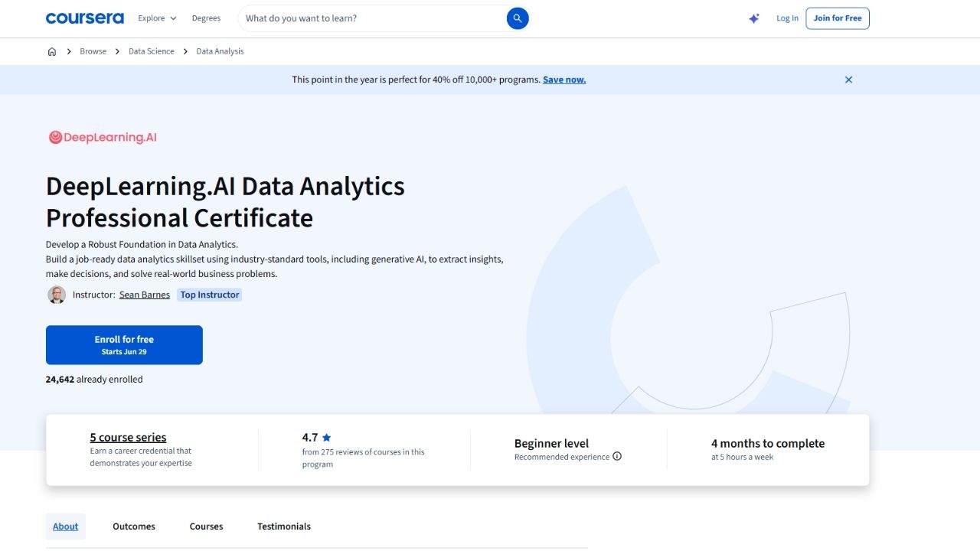Screen dimensions: 980x551
Task: Go to the home breadcrumb icon
Action: [52, 51]
